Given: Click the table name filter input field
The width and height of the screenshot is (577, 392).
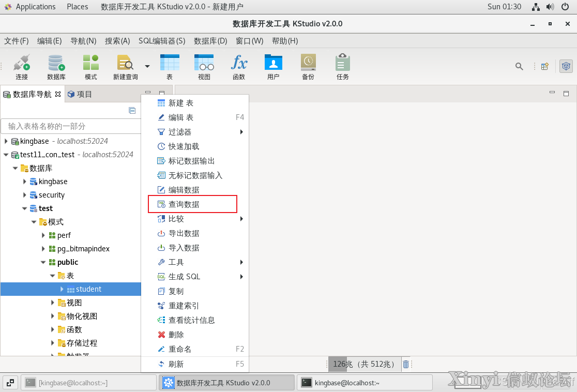Looking at the screenshot, I should pos(71,126).
